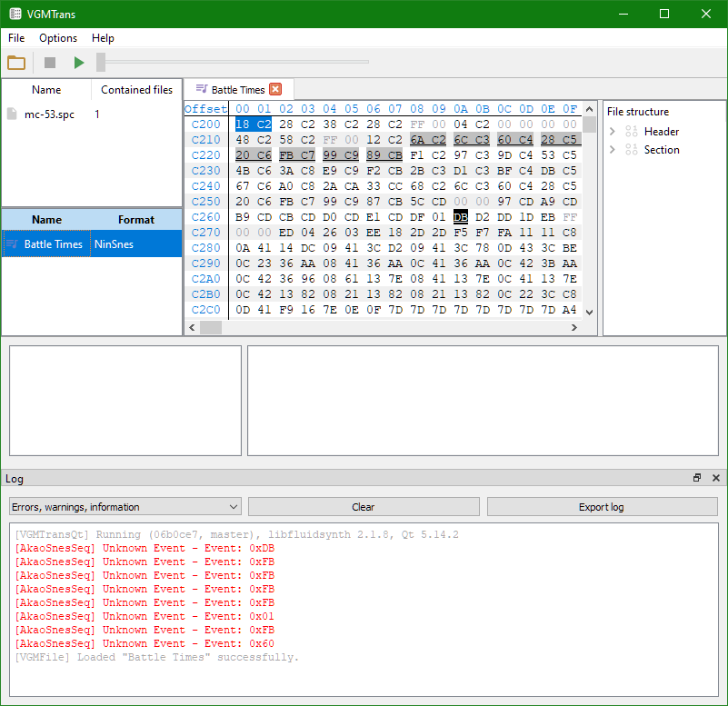Click the Offset column header
Image resolution: width=728 pixels, height=706 pixels.
point(206,109)
